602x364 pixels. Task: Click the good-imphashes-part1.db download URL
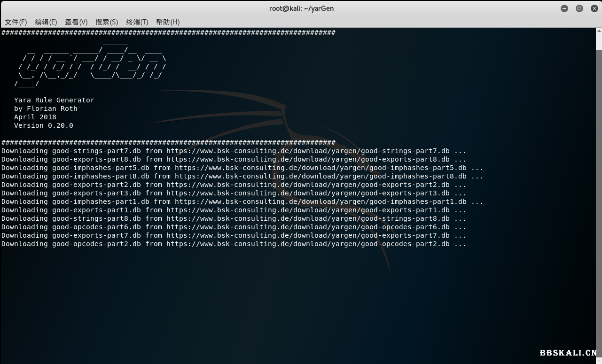pyautogui.click(x=321, y=202)
